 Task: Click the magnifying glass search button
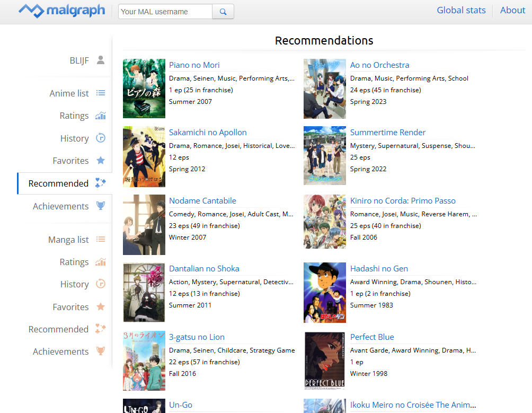click(223, 12)
